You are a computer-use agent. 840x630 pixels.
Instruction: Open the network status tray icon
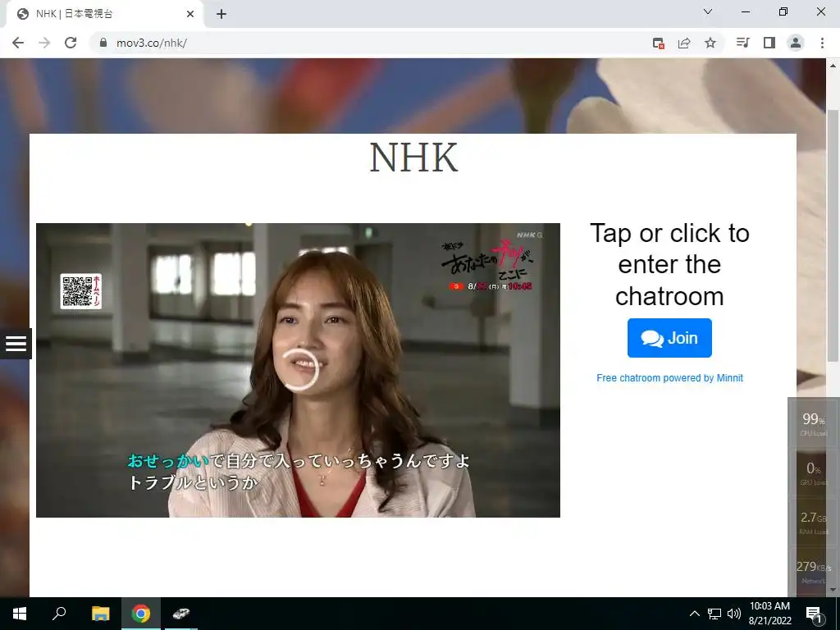click(x=714, y=614)
